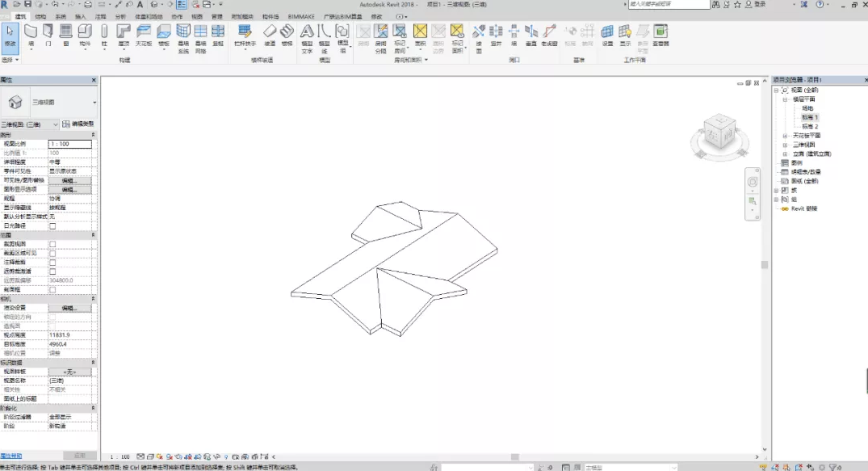Click Edit button for Visibility/Graphics Overrides (可见性/图形替换)

coord(69,181)
